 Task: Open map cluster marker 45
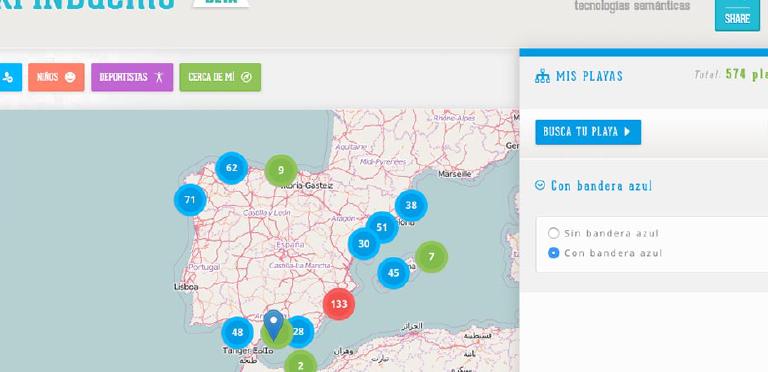[x=393, y=273]
